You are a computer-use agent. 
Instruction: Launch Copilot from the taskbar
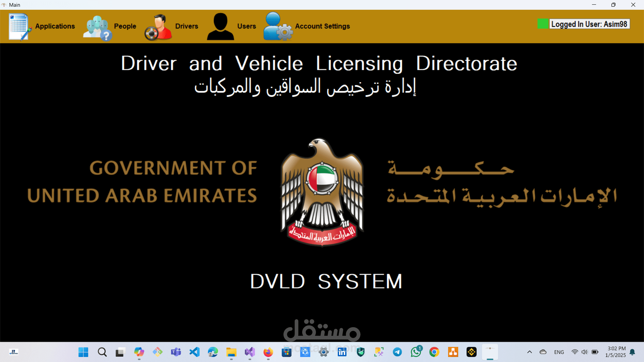tap(139, 352)
